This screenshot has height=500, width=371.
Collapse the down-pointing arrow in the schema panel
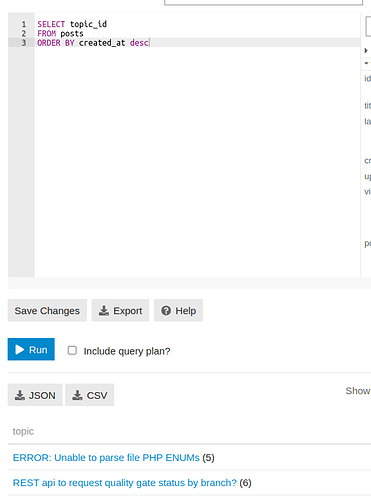coord(366,63)
